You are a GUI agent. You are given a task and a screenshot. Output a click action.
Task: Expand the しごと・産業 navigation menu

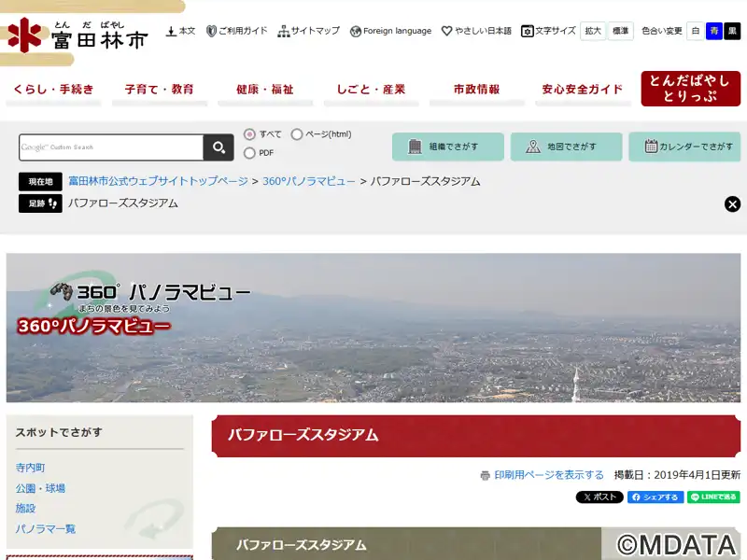click(x=371, y=90)
